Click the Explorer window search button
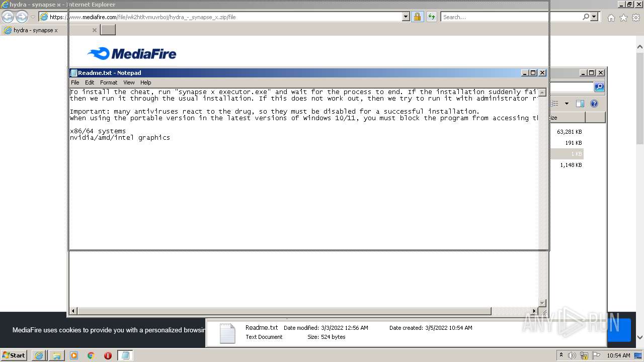Viewport: 644px width, 362px height. coord(599,87)
